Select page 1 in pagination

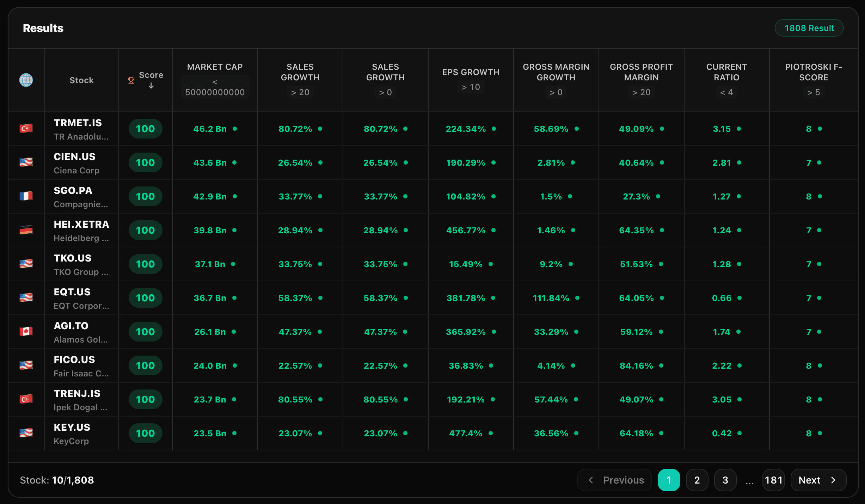point(669,480)
